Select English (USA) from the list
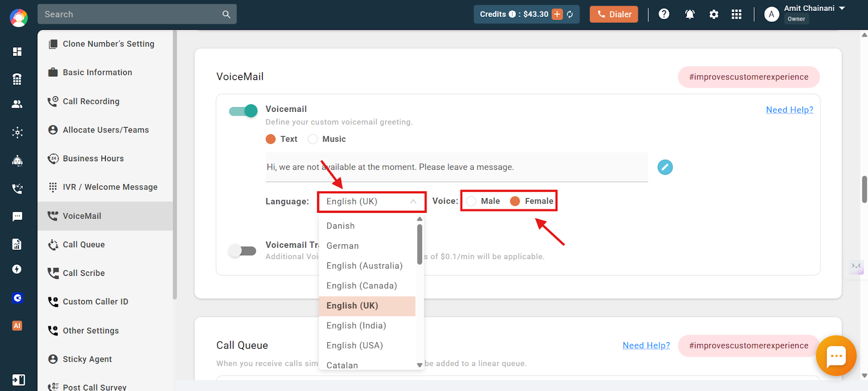This screenshot has width=868, height=391. 367,345
